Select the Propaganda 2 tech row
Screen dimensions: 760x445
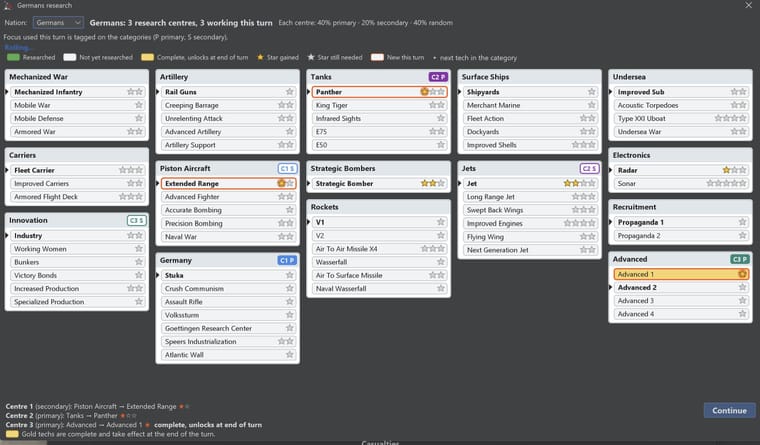681,236
